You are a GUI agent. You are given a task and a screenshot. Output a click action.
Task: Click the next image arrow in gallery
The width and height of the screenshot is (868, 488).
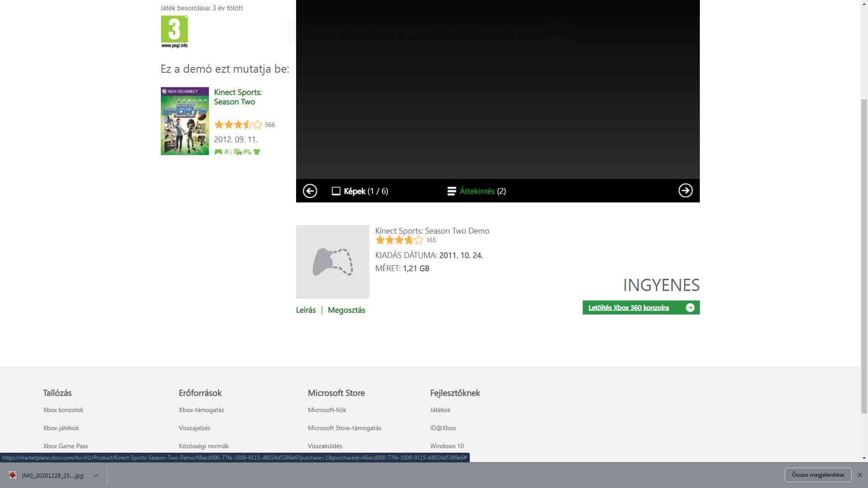(685, 190)
